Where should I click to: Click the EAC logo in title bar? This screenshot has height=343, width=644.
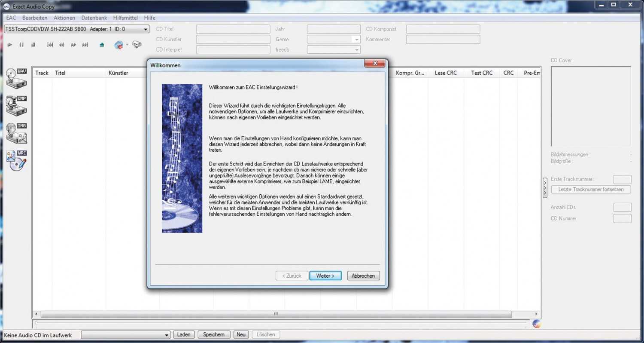(6, 6)
